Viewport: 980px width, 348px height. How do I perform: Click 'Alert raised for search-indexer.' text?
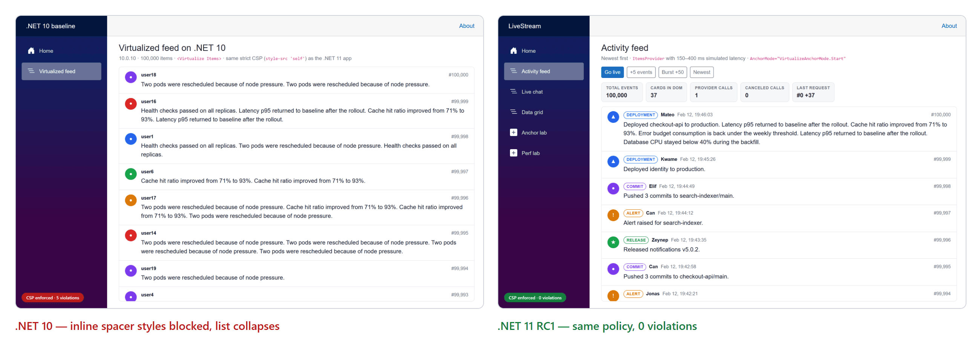(x=663, y=223)
